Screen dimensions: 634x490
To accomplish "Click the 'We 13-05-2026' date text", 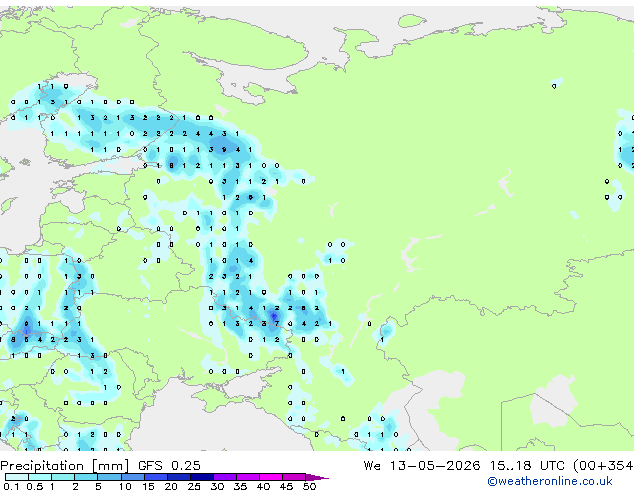I will tap(422, 465).
